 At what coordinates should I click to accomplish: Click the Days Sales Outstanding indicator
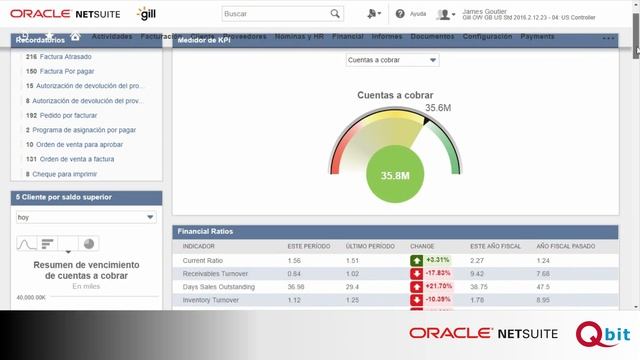click(218, 287)
